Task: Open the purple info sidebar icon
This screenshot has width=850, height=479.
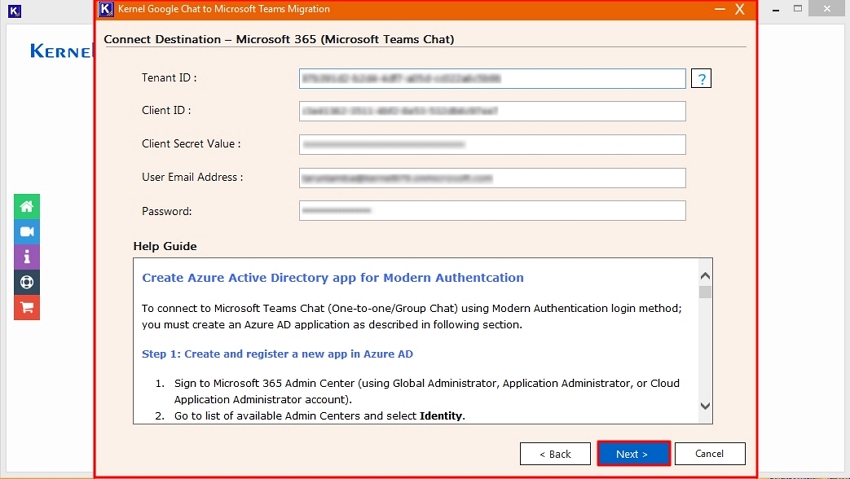Action: point(27,257)
